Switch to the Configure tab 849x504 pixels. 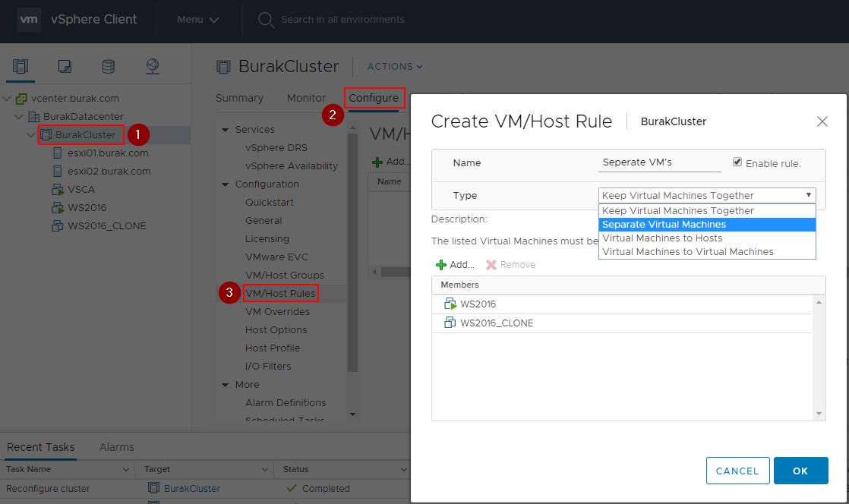click(374, 98)
